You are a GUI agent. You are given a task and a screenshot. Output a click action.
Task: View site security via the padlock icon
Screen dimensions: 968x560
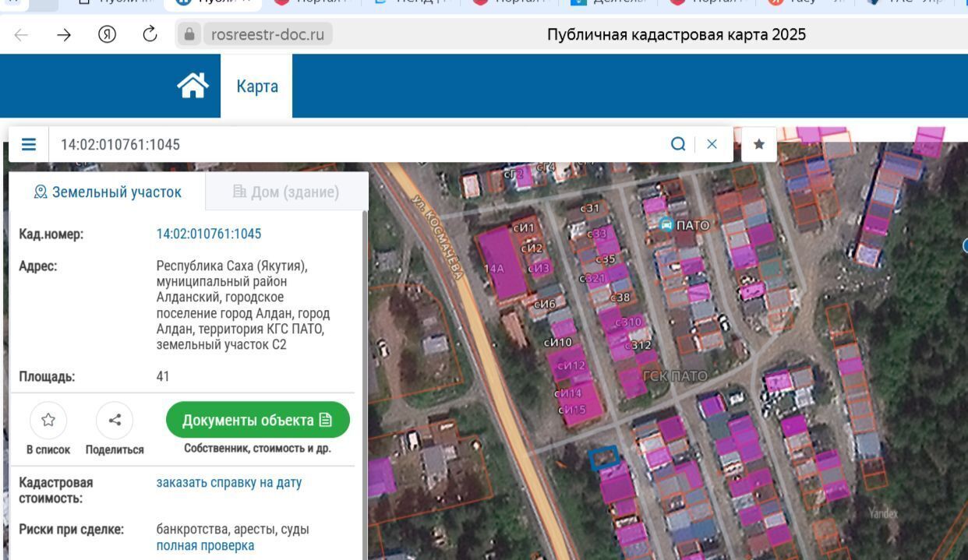coord(189,35)
